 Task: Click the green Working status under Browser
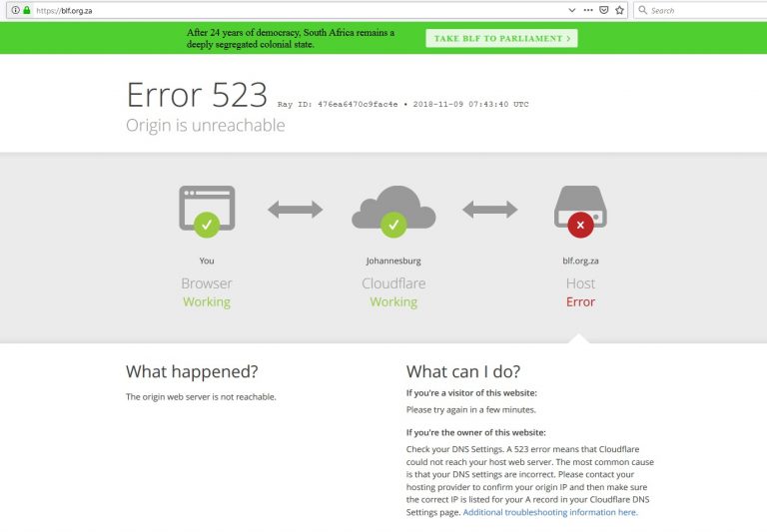click(207, 301)
